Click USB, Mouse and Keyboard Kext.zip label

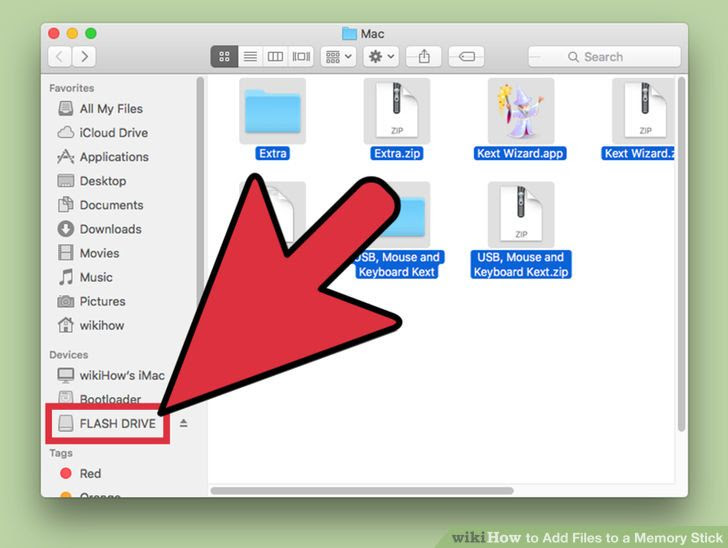521,265
